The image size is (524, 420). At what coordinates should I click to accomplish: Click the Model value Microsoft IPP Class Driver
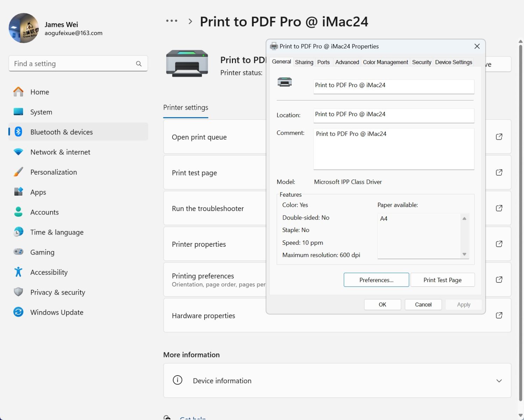(348, 182)
